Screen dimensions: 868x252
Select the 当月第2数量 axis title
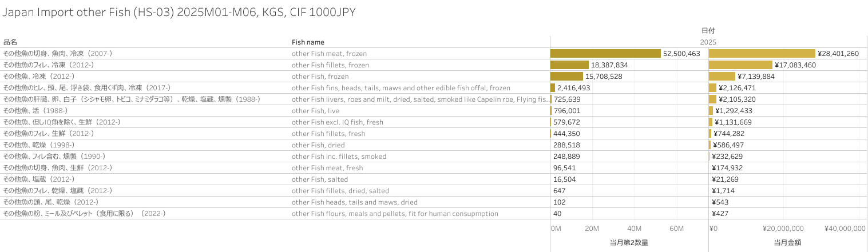coord(629,242)
